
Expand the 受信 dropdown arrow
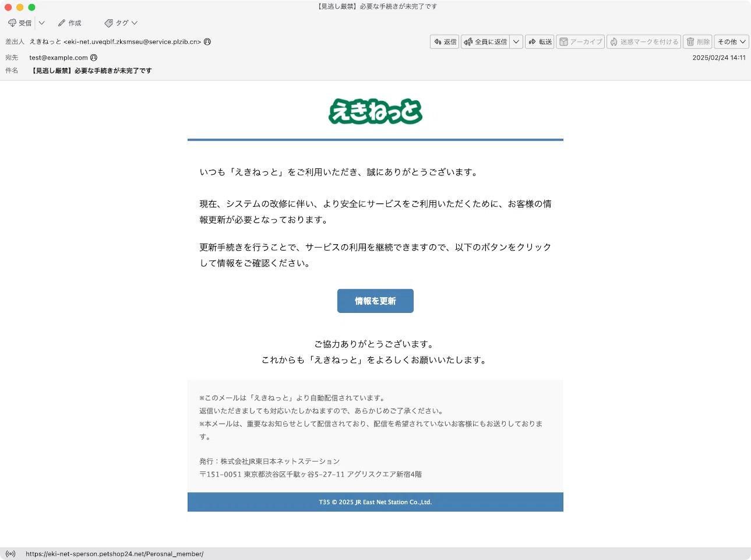point(41,23)
